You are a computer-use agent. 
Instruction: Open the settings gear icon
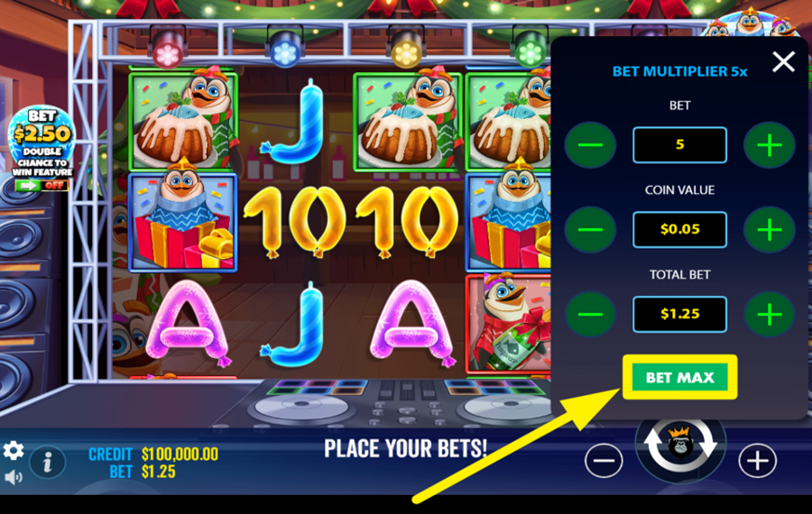[13, 450]
